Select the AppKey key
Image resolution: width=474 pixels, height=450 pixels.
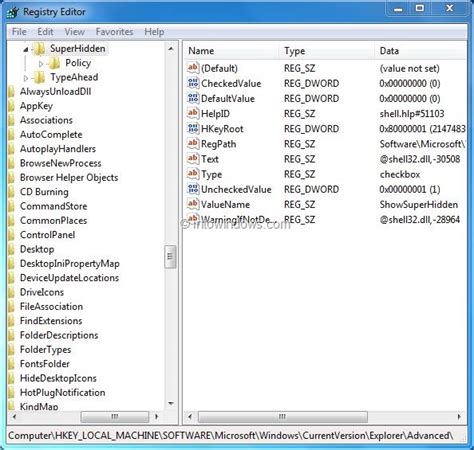(x=36, y=106)
